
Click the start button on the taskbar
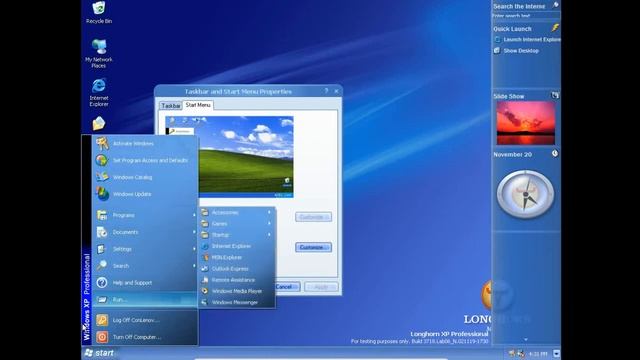click(99, 353)
